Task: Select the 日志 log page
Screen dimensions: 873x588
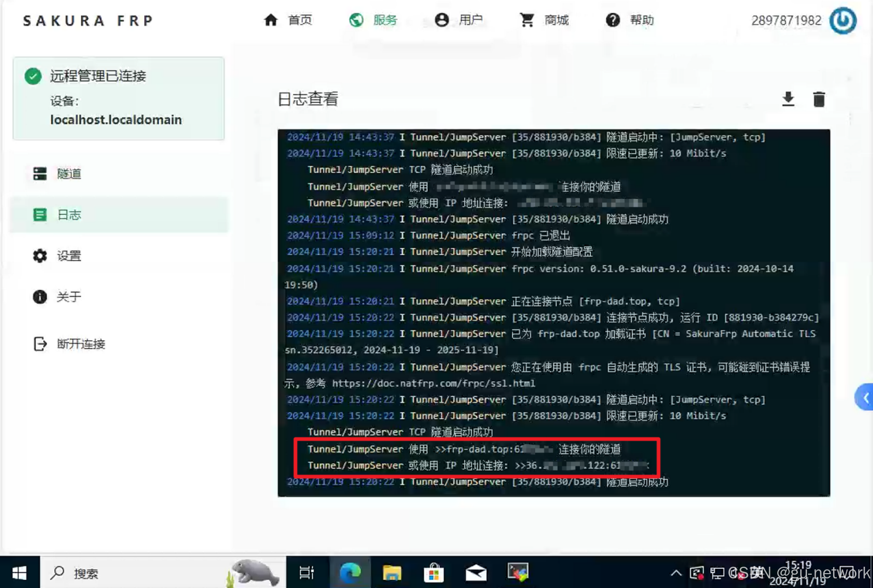Action: 119,215
